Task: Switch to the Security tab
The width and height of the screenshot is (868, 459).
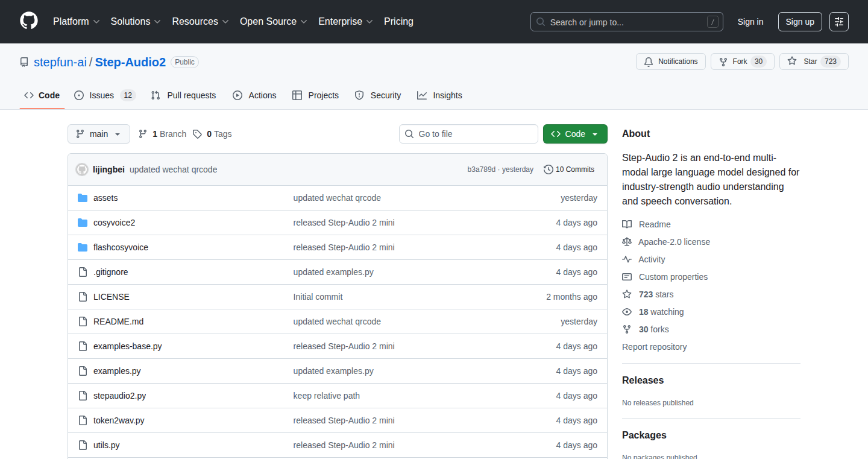Action: coord(378,95)
